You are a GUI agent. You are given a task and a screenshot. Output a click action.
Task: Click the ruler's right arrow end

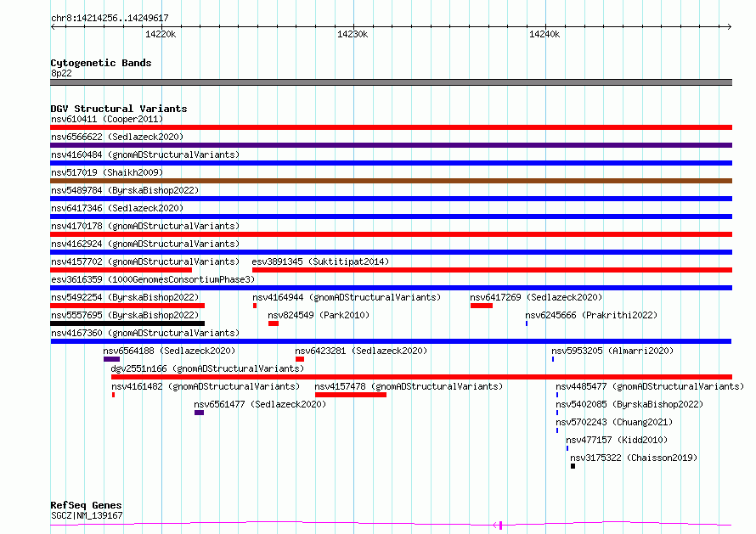[730, 27]
